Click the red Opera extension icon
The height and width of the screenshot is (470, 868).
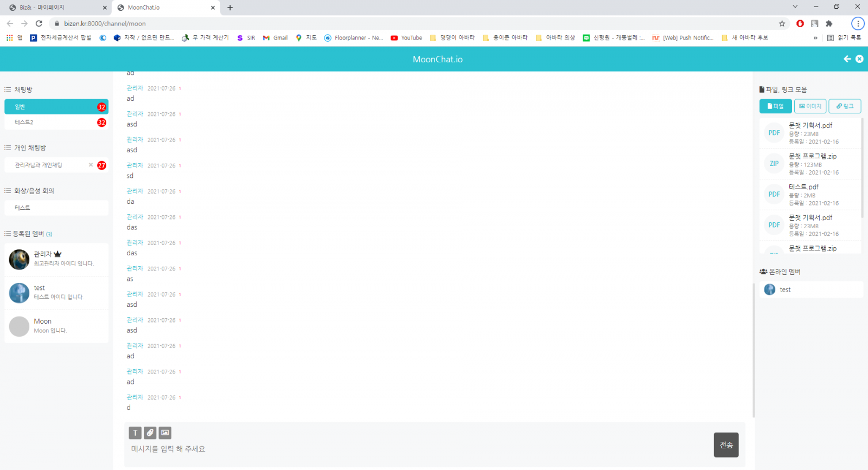click(x=800, y=23)
